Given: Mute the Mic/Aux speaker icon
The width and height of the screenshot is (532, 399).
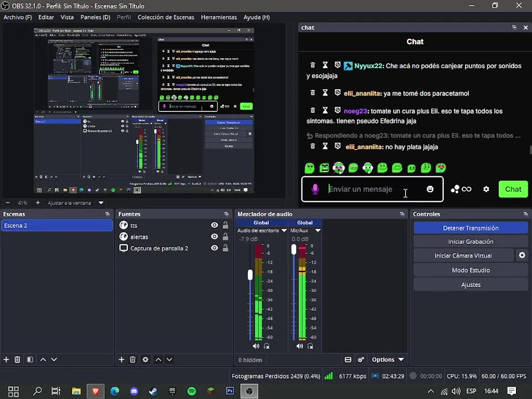Looking at the screenshot, I should pyautogui.click(x=300, y=346).
